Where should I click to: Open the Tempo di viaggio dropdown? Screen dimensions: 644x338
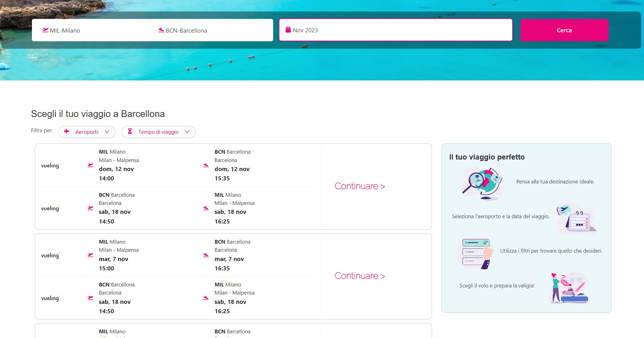[x=158, y=132]
